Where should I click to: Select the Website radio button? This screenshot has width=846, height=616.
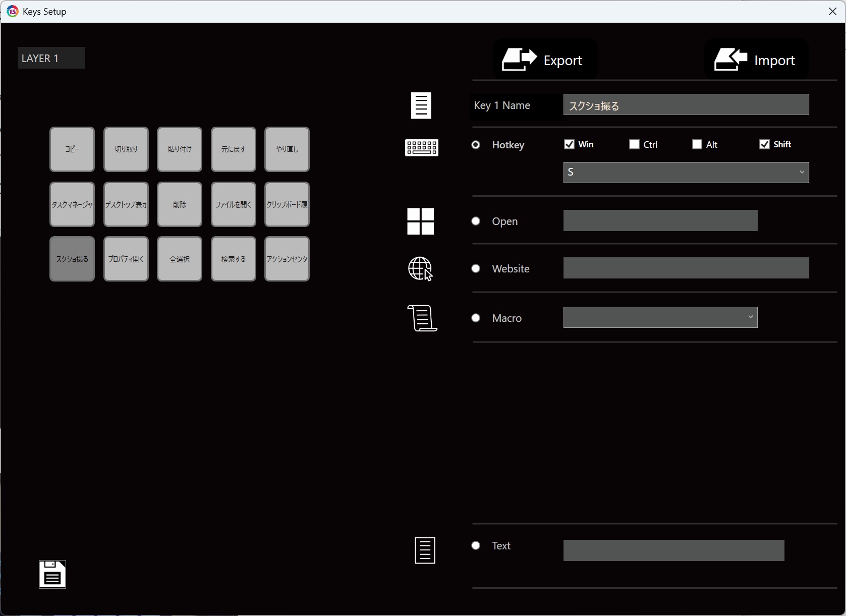coord(476,269)
